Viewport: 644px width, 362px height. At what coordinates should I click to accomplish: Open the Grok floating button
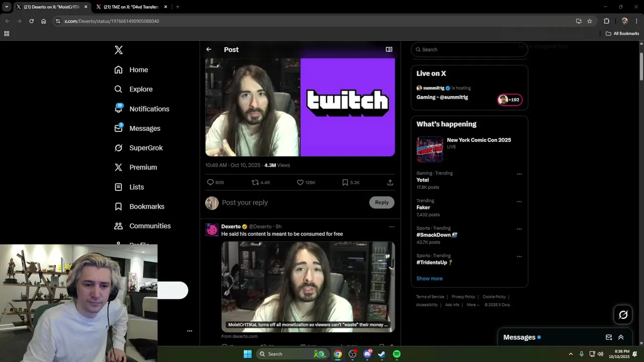623,315
